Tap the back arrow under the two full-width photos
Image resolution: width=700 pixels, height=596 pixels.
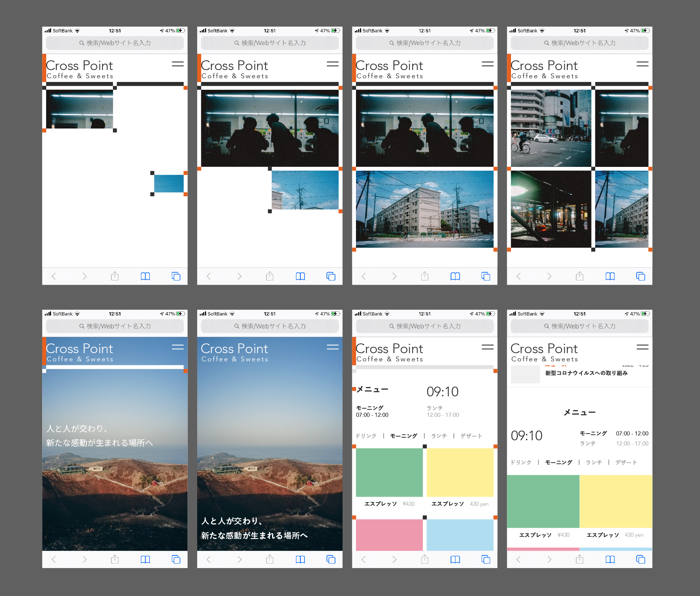tap(364, 276)
